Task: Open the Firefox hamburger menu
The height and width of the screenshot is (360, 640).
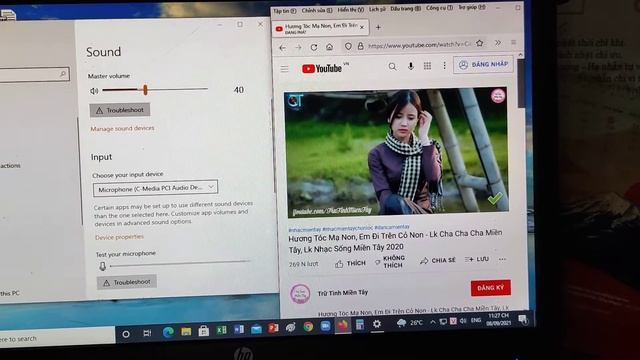Action: click(x=513, y=42)
